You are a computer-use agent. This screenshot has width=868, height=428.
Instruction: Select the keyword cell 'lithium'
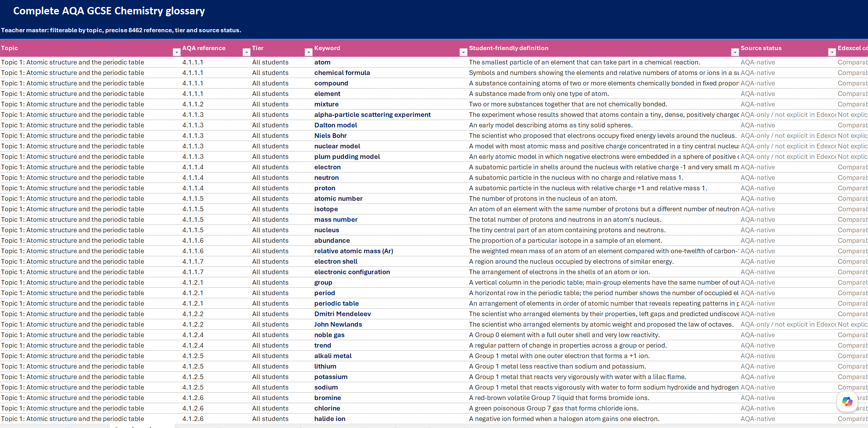pos(390,366)
